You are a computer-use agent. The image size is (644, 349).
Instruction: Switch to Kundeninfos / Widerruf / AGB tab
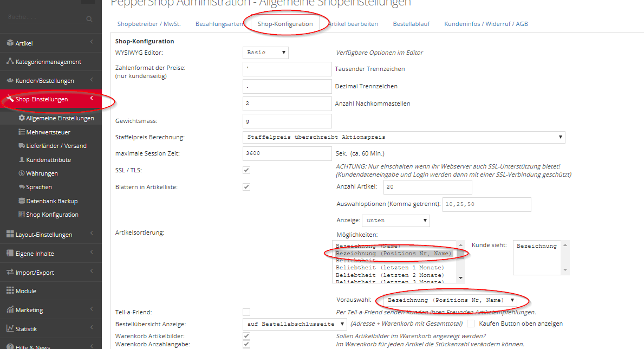486,24
